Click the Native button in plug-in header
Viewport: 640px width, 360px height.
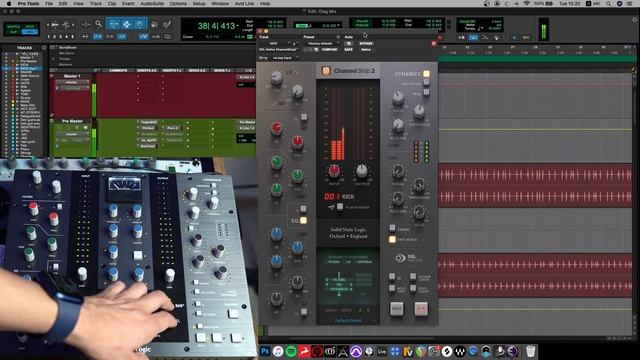pyautogui.click(x=366, y=49)
